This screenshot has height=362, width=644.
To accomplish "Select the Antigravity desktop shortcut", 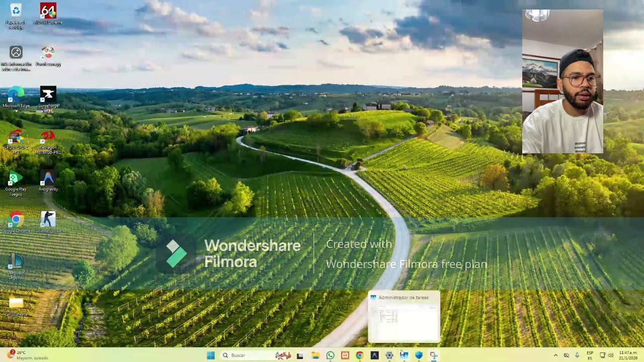I will pos(48,181).
